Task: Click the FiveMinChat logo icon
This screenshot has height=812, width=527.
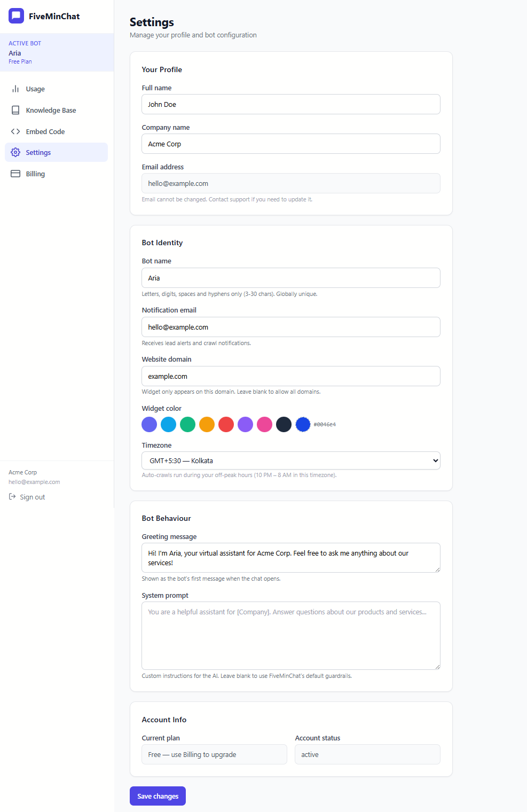Action: click(16, 16)
